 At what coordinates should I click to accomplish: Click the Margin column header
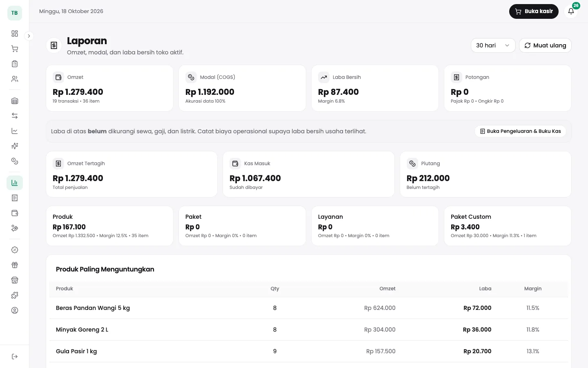533,289
